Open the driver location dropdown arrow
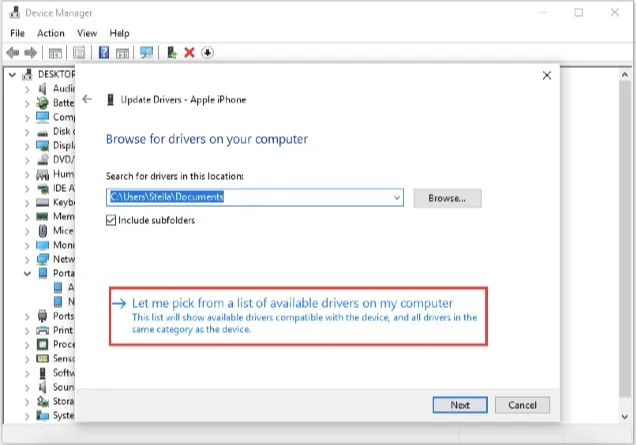The width and height of the screenshot is (636, 445). 397,198
